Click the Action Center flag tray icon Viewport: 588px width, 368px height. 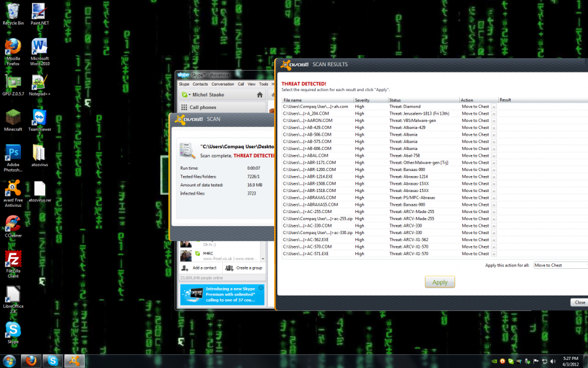pos(536,361)
